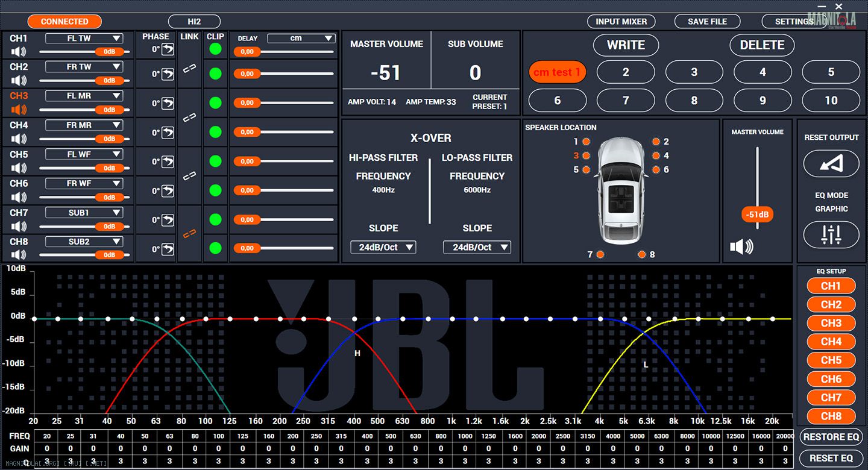Open the CH1 FL TW dropdown
Image resolution: width=868 pixels, height=470 pixels.
pyautogui.click(x=84, y=38)
